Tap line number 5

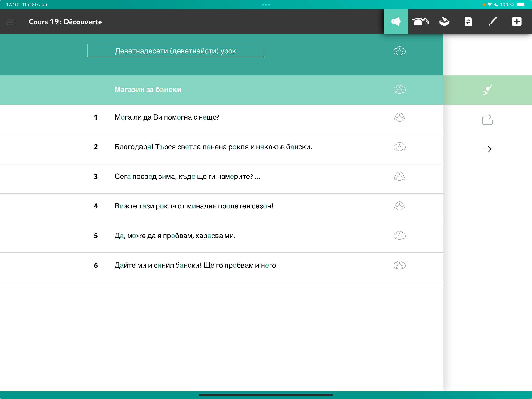tap(95, 236)
